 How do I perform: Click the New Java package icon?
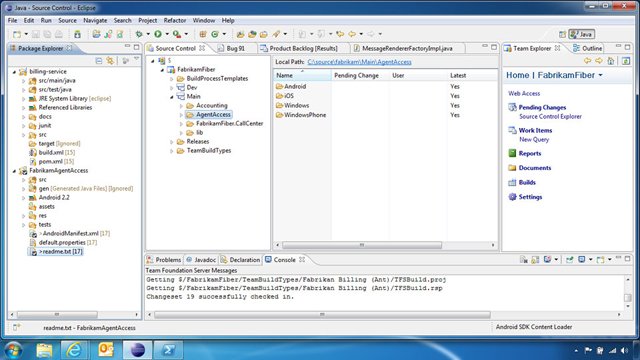coord(203,34)
